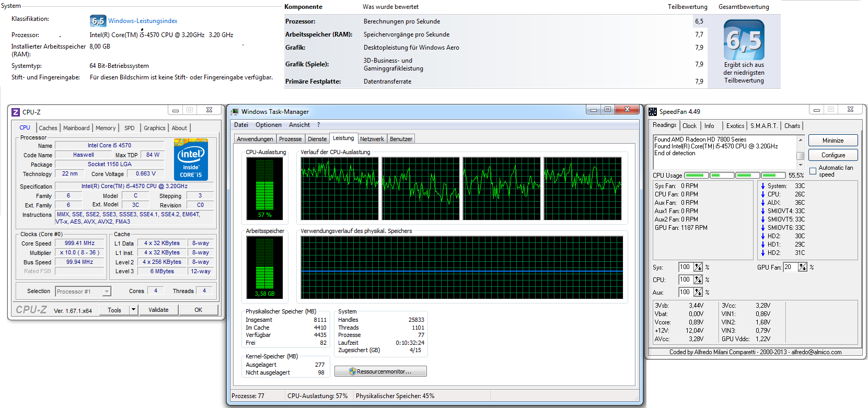This screenshot has height=408, width=868.
Task: Open the Graphics tab in CPU-Z
Action: pyautogui.click(x=155, y=128)
